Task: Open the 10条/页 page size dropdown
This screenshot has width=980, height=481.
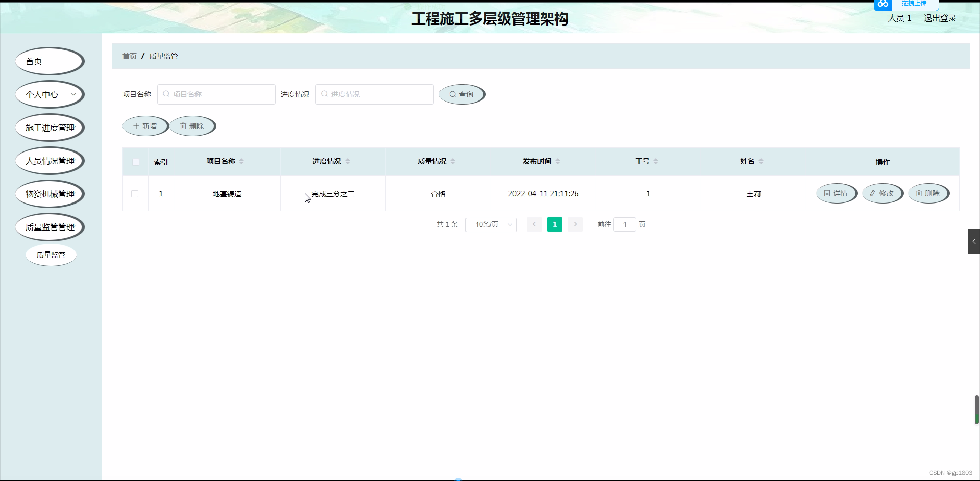Action: click(491, 224)
